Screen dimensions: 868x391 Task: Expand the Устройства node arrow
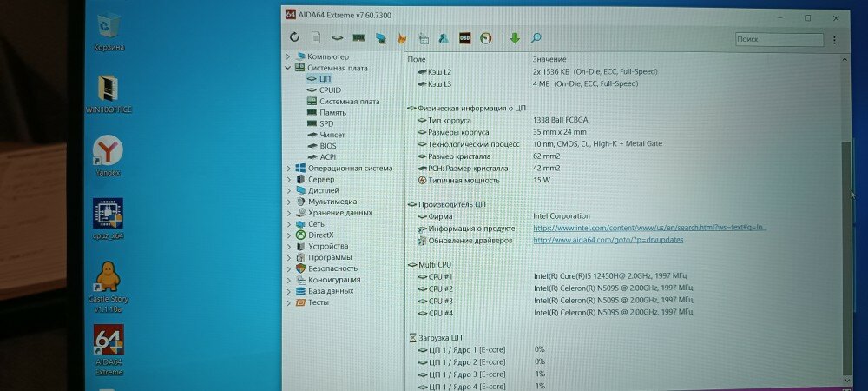click(288, 246)
